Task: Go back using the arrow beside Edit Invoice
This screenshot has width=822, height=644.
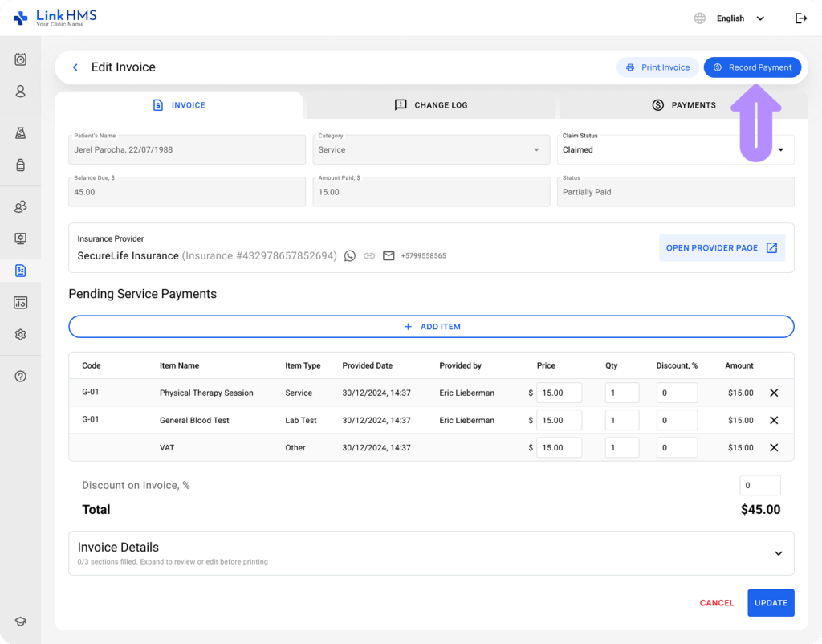Action: (75, 67)
